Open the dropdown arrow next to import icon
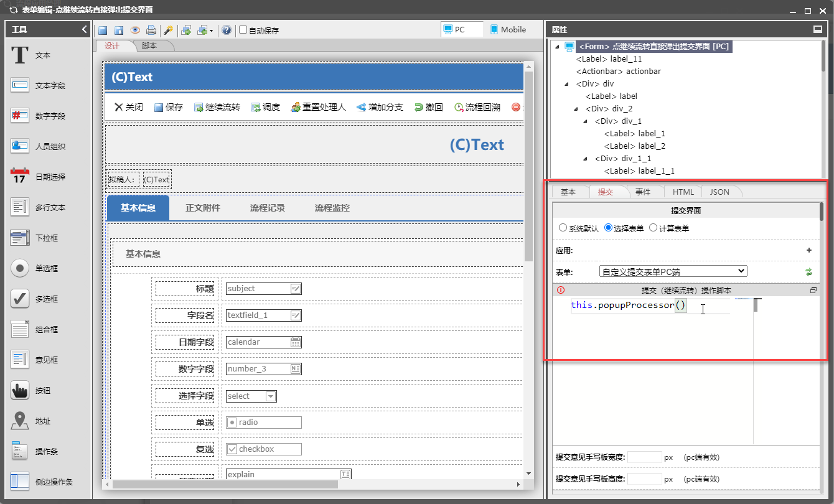 tap(211, 30)
